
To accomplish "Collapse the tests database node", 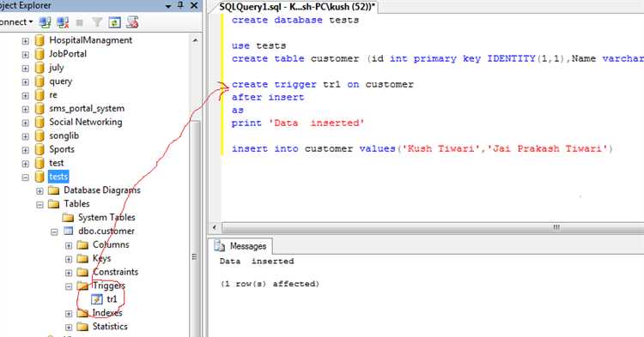I will 26,178.
